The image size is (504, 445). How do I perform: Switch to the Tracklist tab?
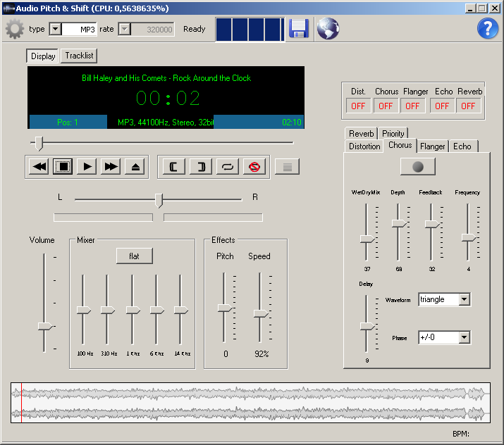point(79,56)
